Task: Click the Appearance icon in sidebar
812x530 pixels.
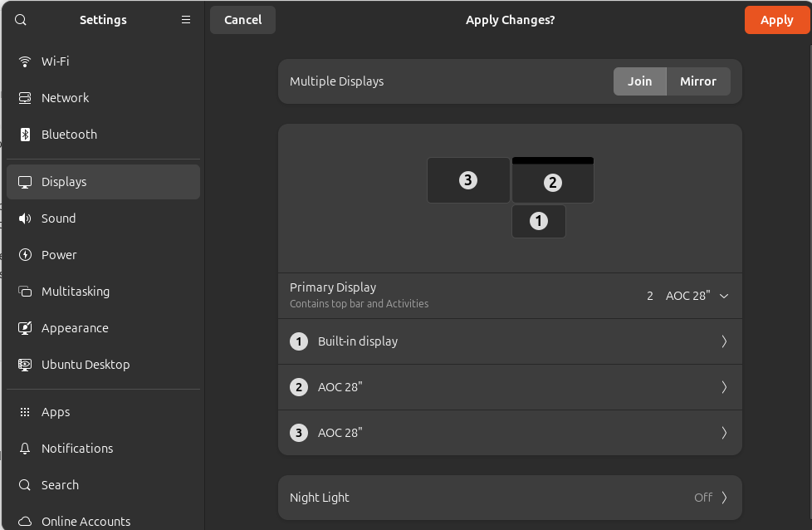Action: point(25,328)
